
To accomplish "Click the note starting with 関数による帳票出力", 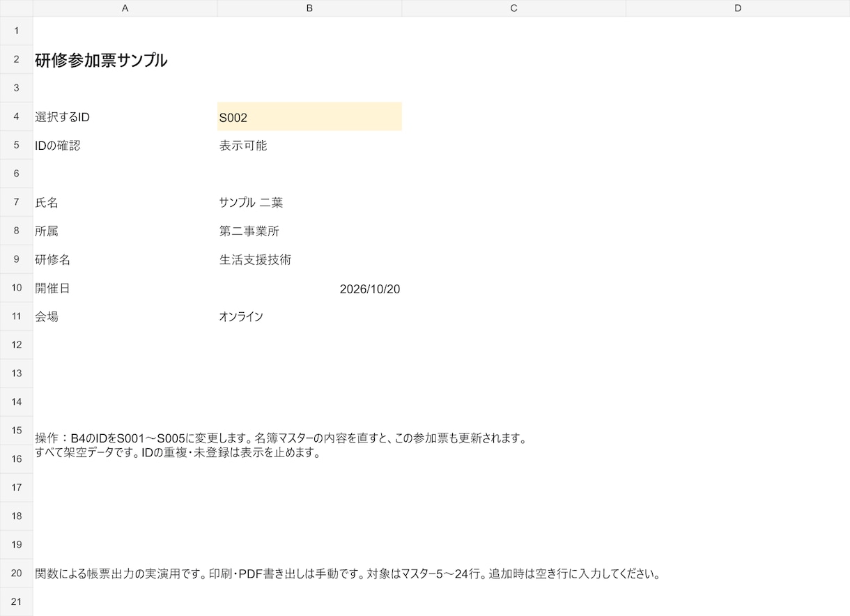I will (x=347, y=574).
